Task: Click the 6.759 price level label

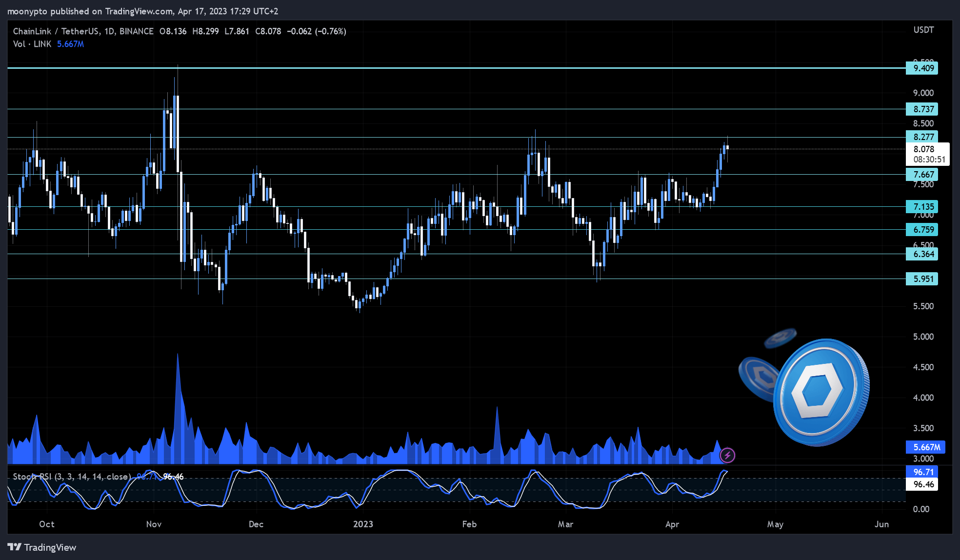Action: tap(921, 229)
